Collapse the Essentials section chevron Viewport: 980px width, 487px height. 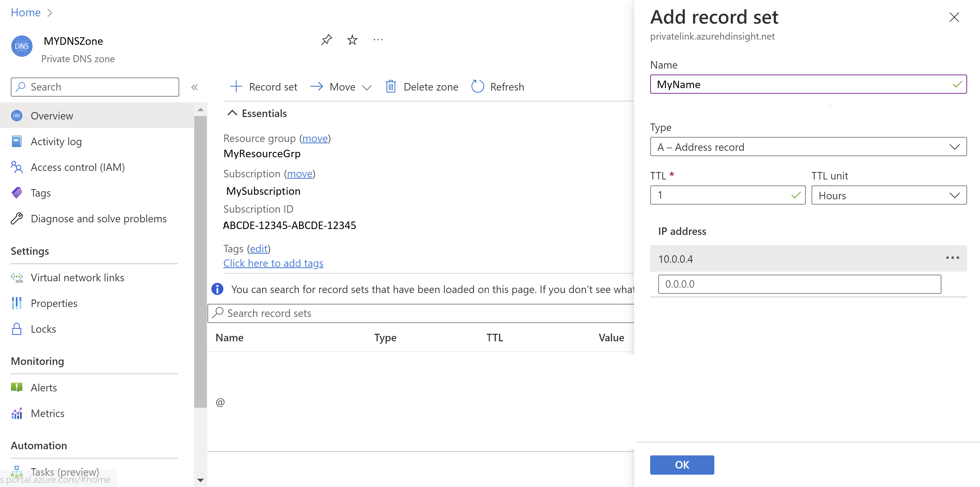(x=232, y=113)
